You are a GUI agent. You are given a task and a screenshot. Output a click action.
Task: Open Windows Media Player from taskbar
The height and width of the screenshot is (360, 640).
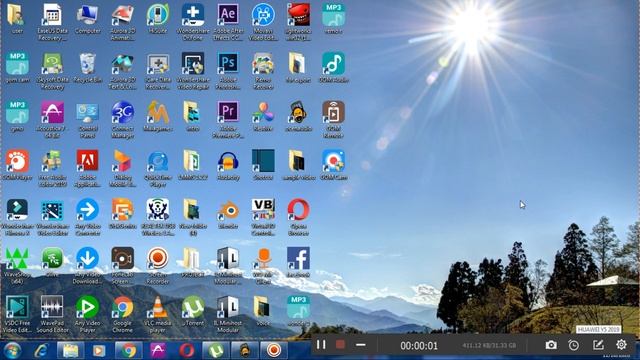[x=99, y=350]
